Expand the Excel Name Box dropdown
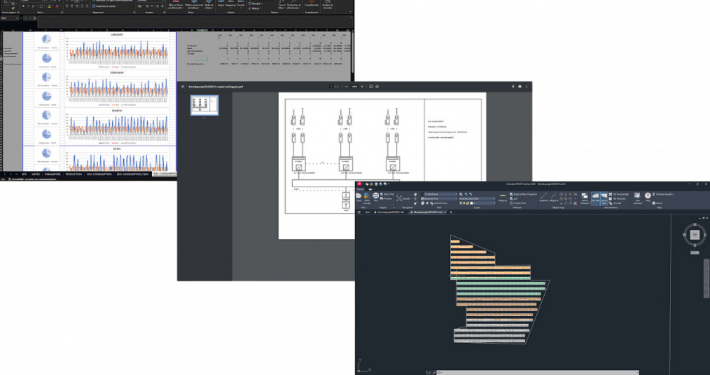 [17, 18]
